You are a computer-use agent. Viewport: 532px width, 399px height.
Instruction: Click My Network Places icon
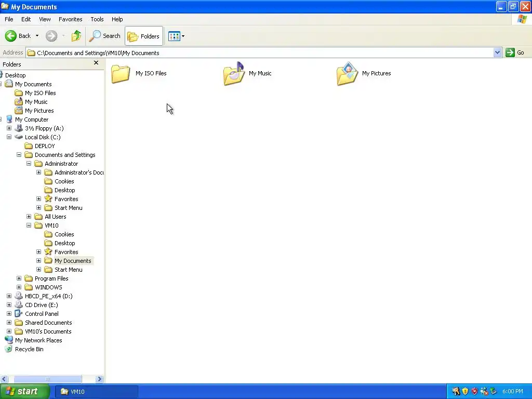point(9,340)
